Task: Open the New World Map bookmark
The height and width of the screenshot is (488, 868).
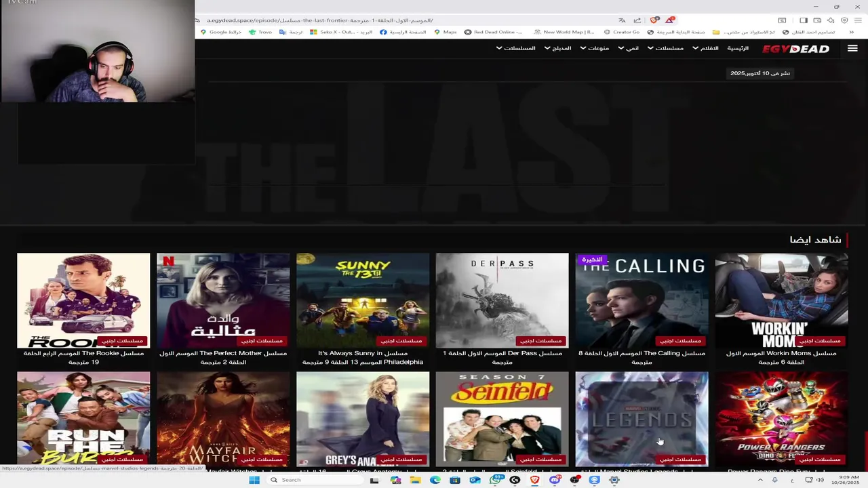Action: point(564,32)
